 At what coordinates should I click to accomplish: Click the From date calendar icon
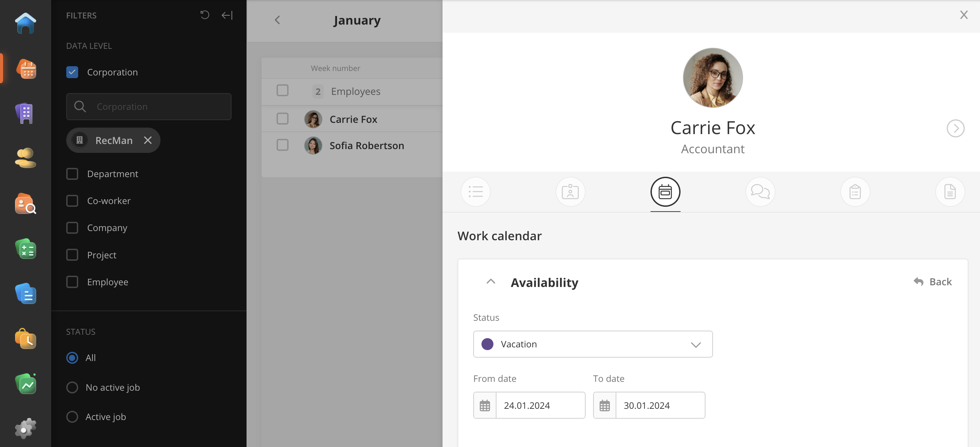pyautogui.click(x=485, y=405)
